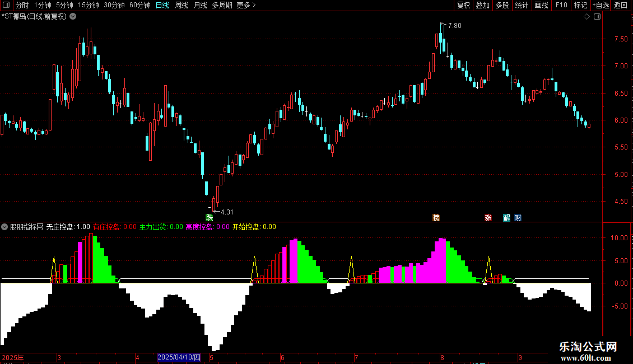The width and height of the screenshot is (633, 364).
Task: Open the indicator dropdown beside 股朋指标网
Action: pos(4,227)
